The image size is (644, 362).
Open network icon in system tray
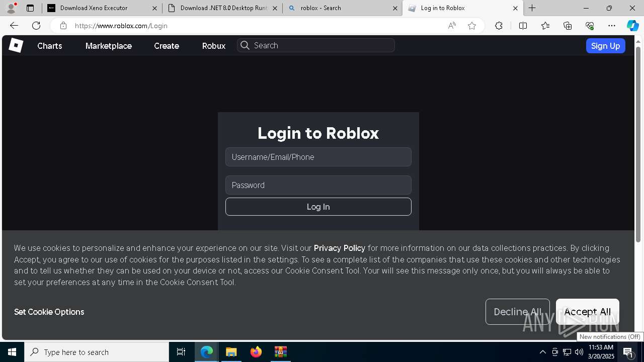tap(567, 352)
